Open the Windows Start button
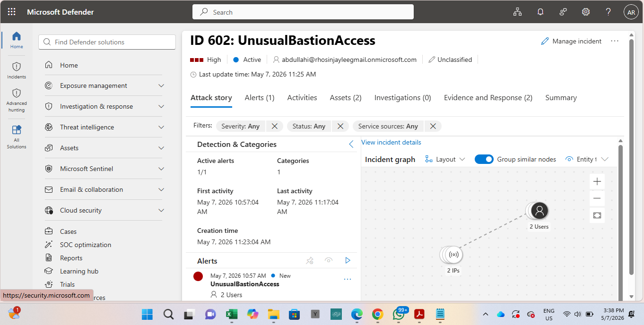 click(147, 314)
